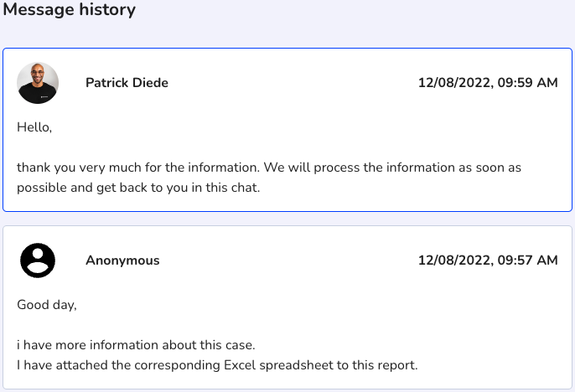The height and width of the screenshot is (392, 575).
Task: Click the "Good day," greeting text
Action: point(47,305)
